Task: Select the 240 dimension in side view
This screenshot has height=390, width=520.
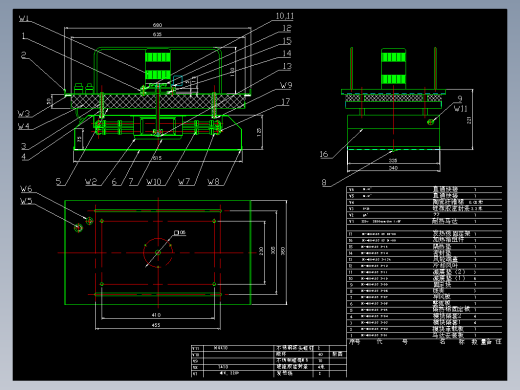Action: click(393, 168)
